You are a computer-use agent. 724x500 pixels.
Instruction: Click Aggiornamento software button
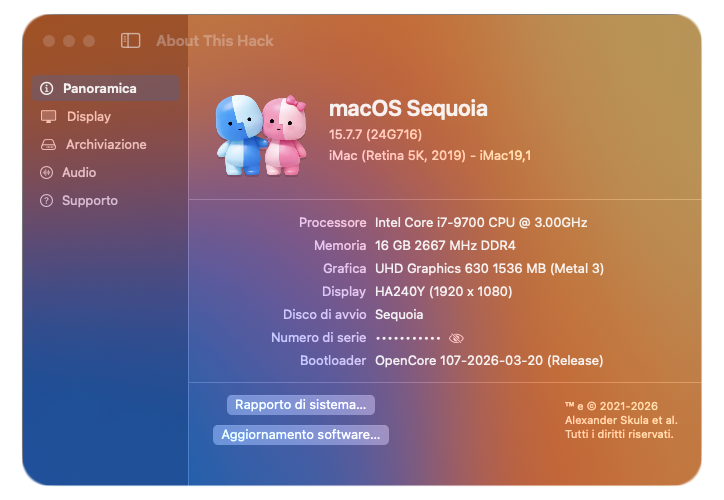click(x=301, y=435)
